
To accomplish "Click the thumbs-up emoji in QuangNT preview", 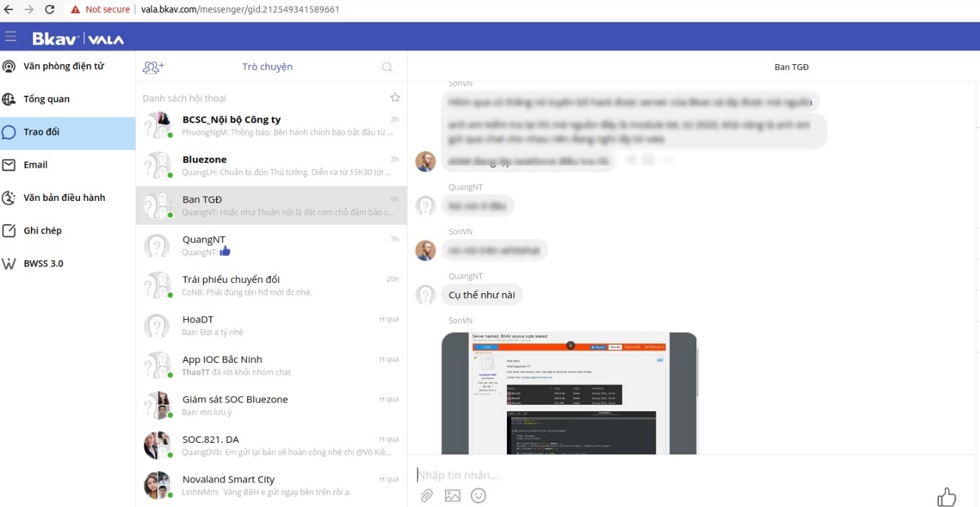I will 225,251.
